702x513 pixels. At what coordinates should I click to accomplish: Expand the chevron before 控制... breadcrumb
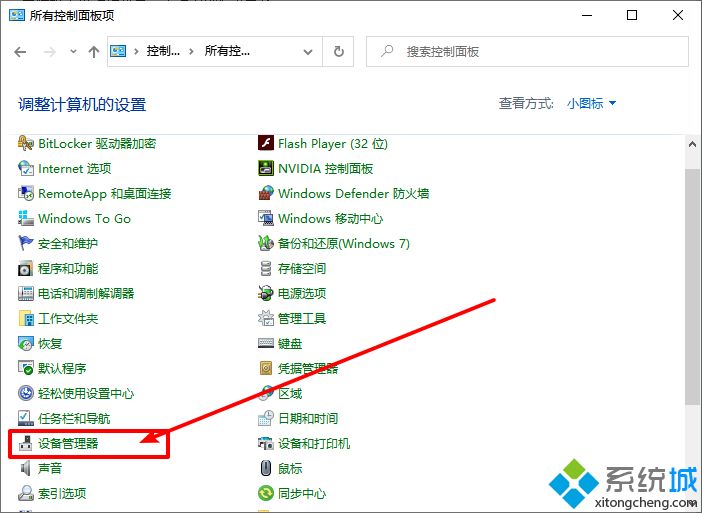tap(136, 52)
